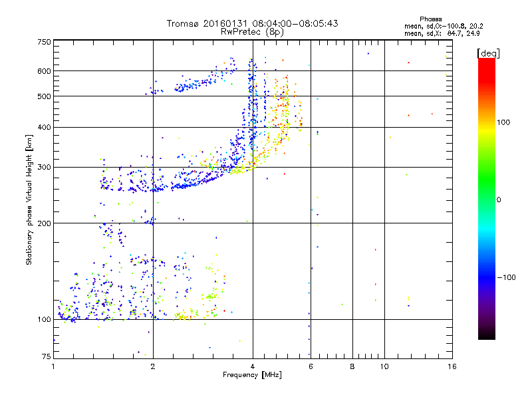This screenshot has height=399, width=532.
Task: Click the y-axis '75' tick label
Action: coord(47,356)
